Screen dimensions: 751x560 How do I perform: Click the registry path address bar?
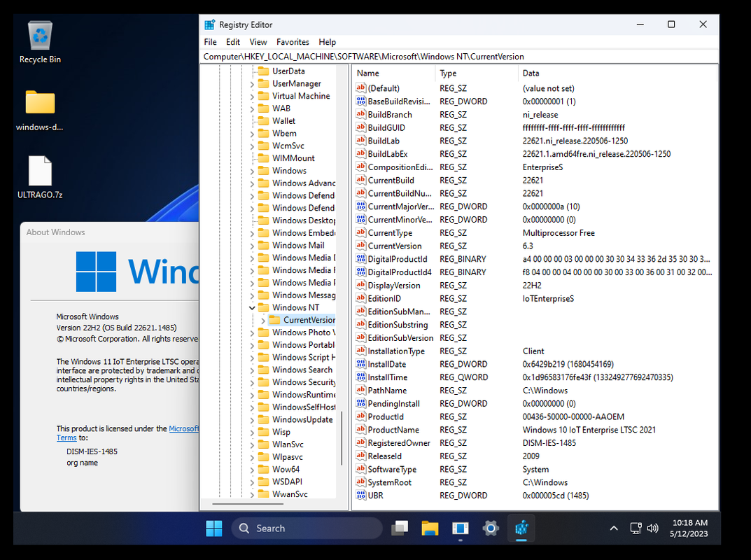460,57
